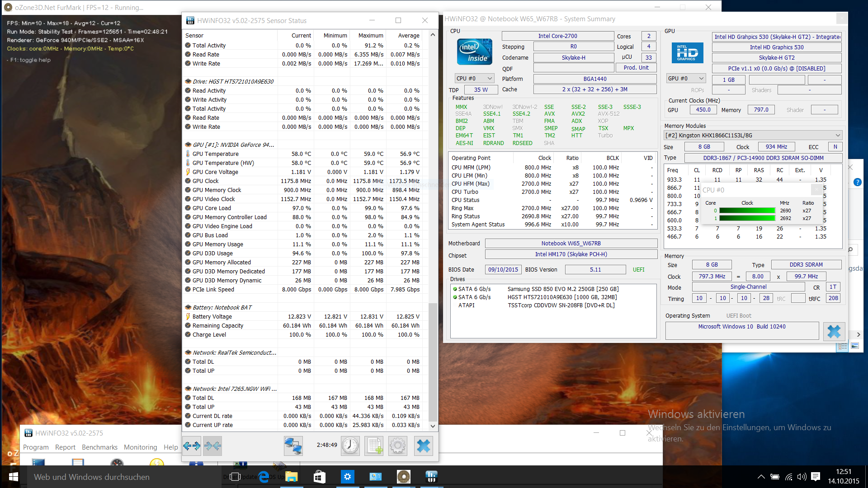Open the Monitoring menu

tap(140, 447)
